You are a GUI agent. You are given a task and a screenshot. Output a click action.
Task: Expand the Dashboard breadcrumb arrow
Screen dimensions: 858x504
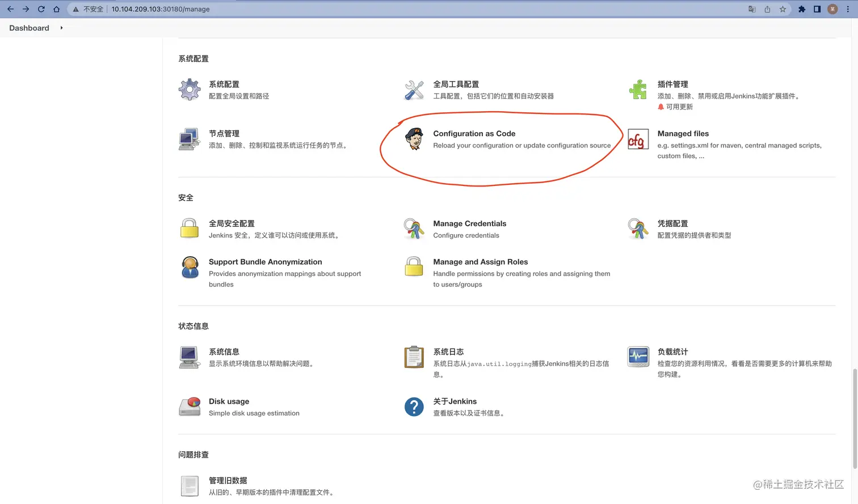pyautogui.click(x=61, y=28)
